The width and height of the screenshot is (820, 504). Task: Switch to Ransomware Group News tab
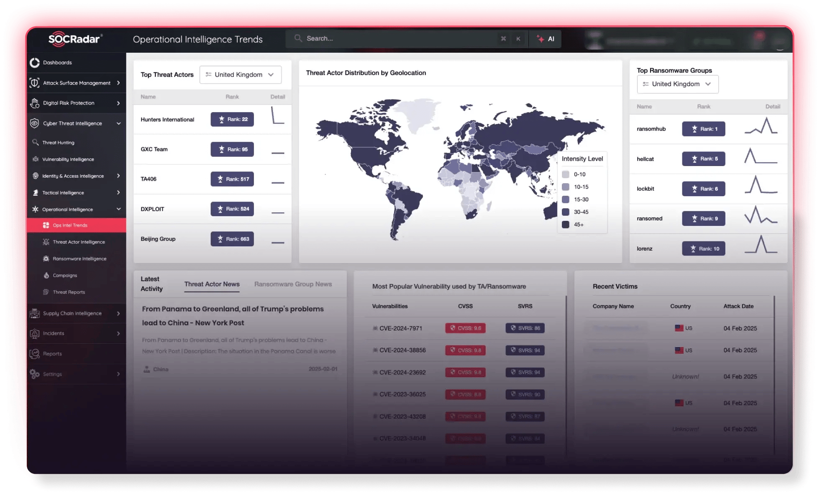coord(293,284)
